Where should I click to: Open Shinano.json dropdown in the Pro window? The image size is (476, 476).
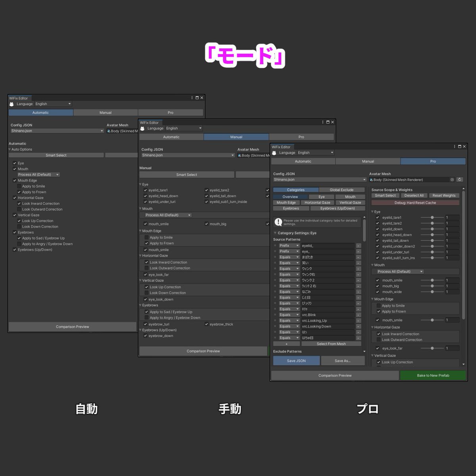point(320,180)
